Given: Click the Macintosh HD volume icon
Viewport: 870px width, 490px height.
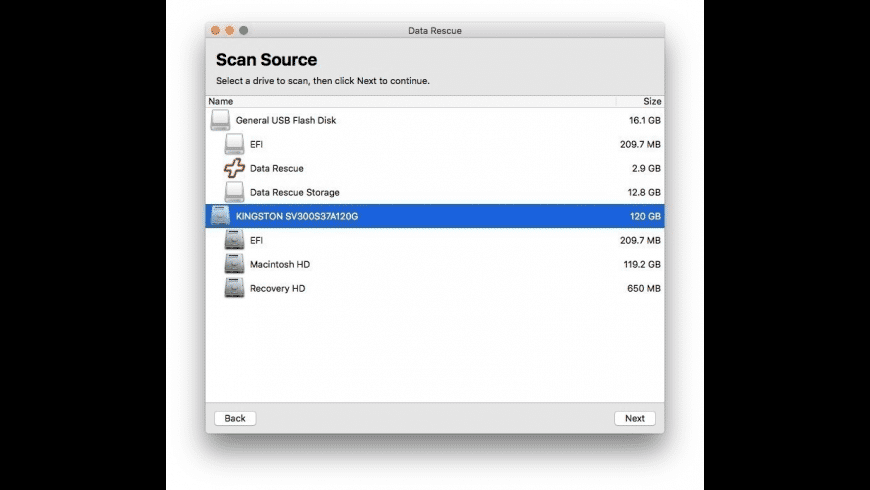Looking at the screenshot, I should pyautogui.click(x=234, y=264).
